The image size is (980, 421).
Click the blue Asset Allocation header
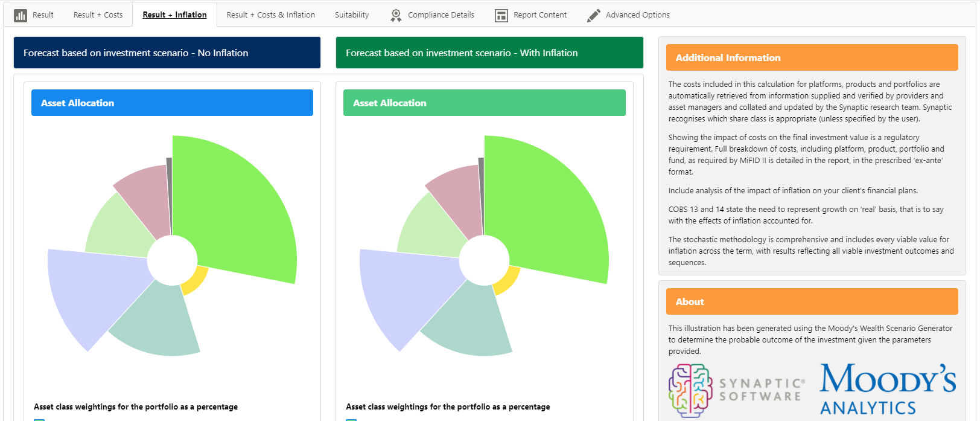(x=172, y=103)
